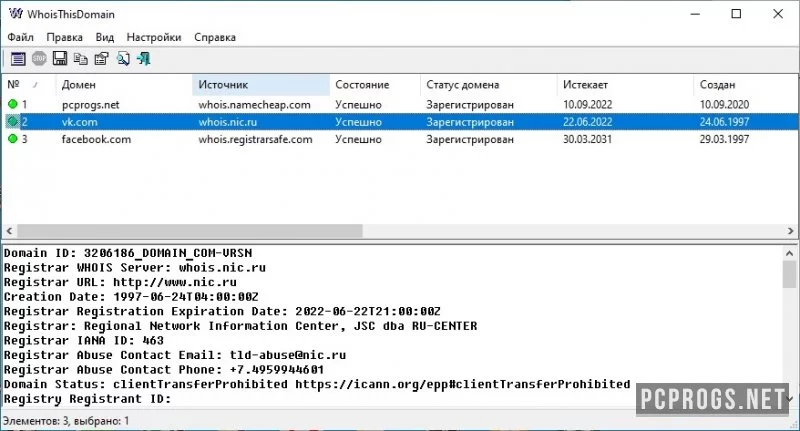Image resolution: width=800 pixels, height=431 pixels.
Task: Click whois.namecheap.com source cell
Action: [x=255, y=105]
